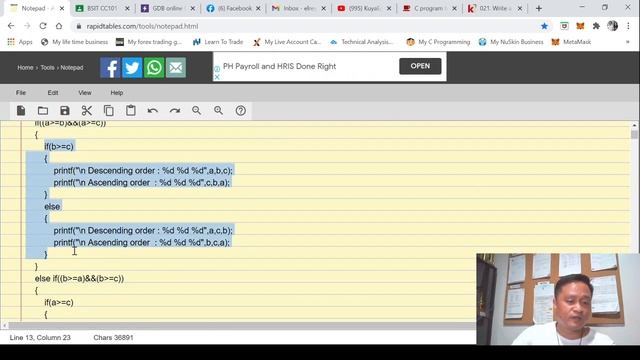This screenshot has height=360, width=640.
Task: Zoom out with the magnifier icon
Action: (197, 111)
